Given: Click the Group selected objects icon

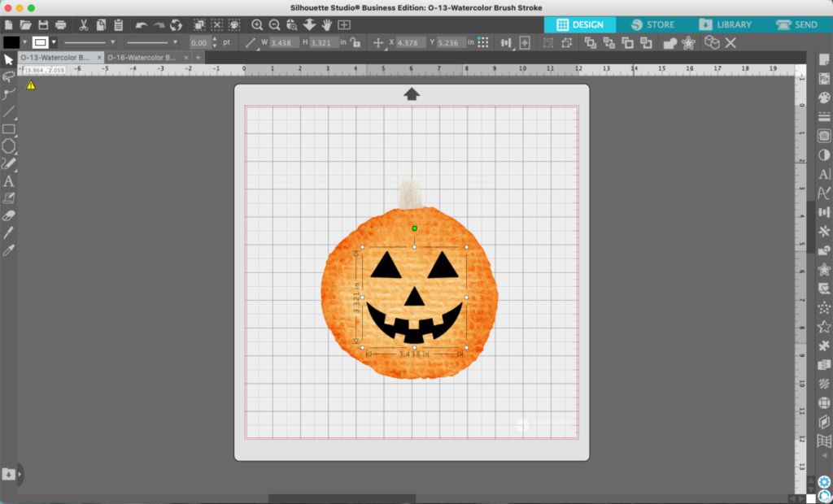Looking at the screenshot, I should (548, 43).
